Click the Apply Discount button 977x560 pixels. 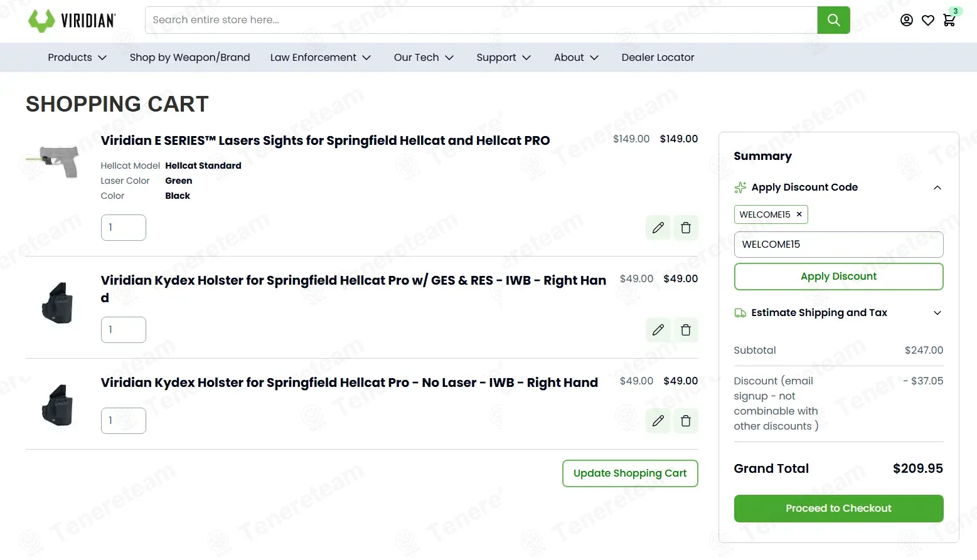(838, 277)
